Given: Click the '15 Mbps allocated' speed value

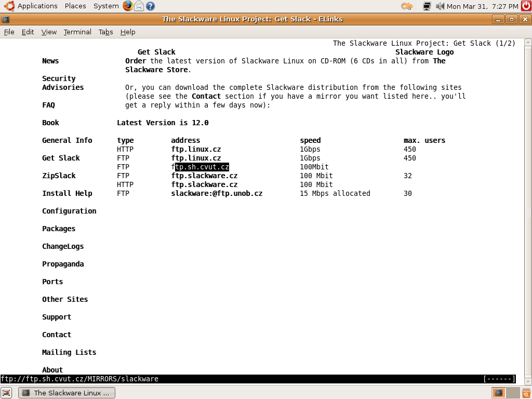Looking at the screenshot, I should pyautogui.click(x=335, y=193).
